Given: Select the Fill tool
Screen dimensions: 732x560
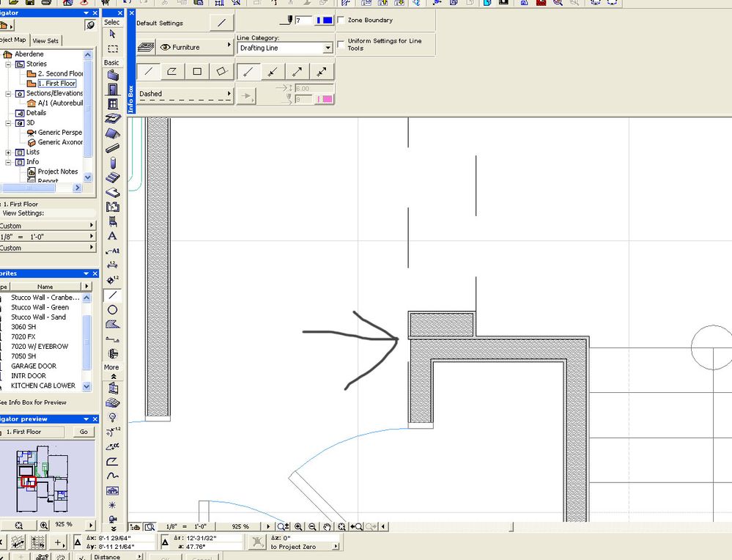Looking at the screenshot, I should point(113,324).
